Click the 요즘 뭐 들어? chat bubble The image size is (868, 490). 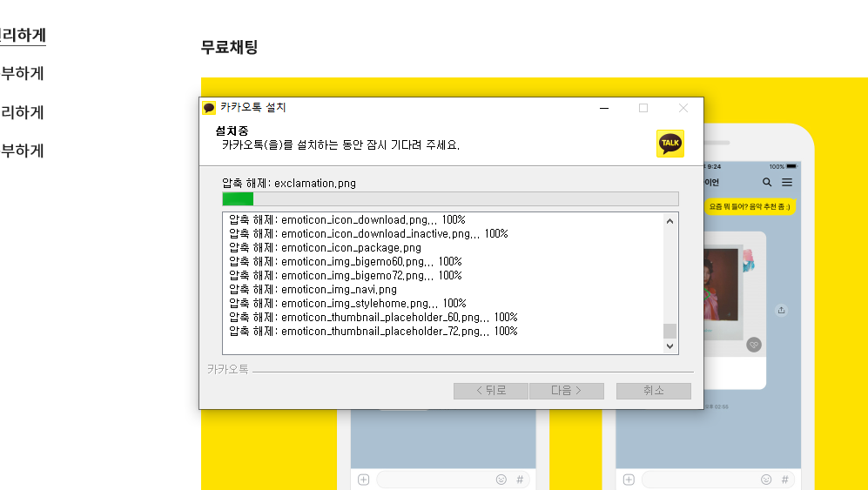(x=750, y=207)
